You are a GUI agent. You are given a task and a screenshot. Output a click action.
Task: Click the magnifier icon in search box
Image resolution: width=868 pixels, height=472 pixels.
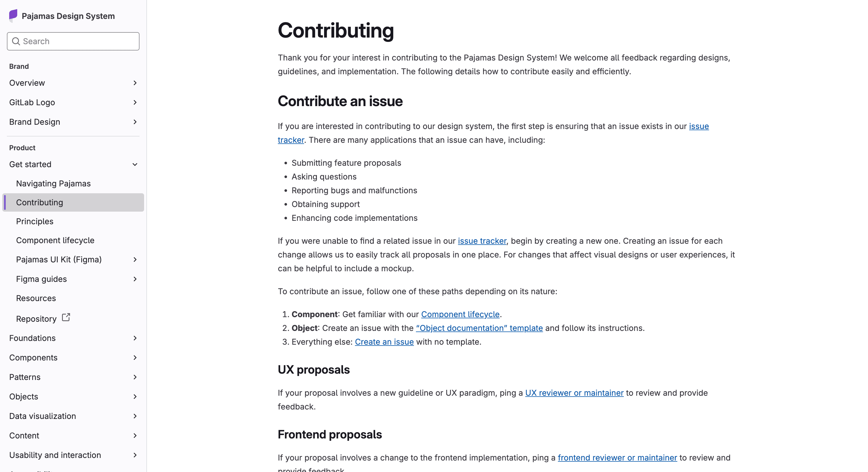pos(16,41)
